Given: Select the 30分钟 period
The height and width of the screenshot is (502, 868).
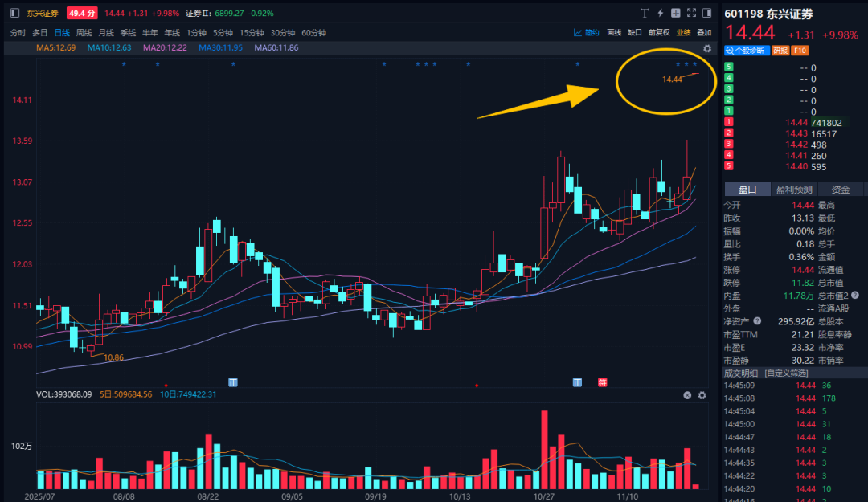Looking at the screenshot, I should (x=283, y=33).
